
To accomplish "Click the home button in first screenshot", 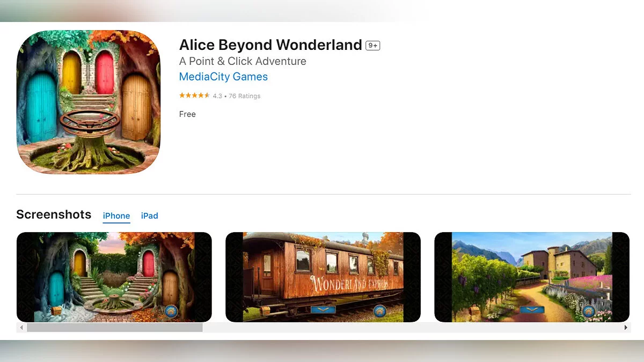I will [171, 312].
